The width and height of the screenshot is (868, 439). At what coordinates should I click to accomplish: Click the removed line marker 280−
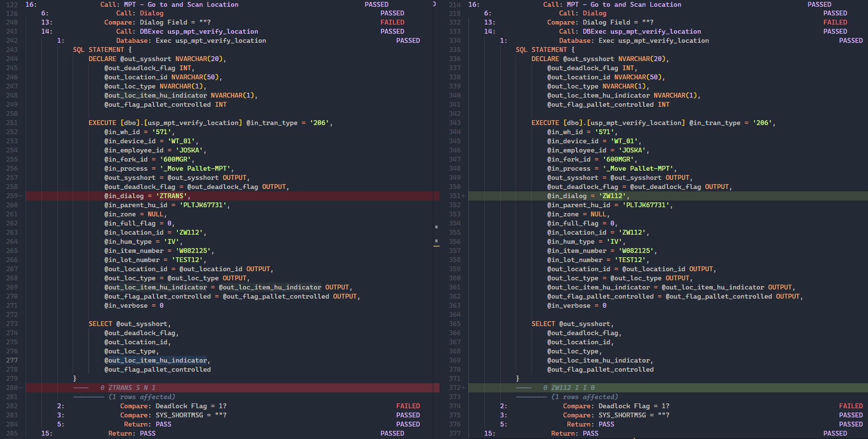(14, 388)
